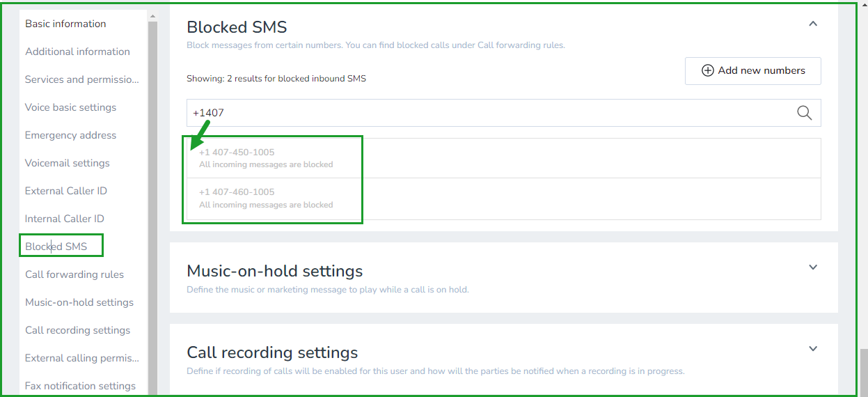Image resolution: width=868 pixels, height=397 pixels.
Task: Open Additional information in sidebar
Action: click(x=77, y=52)
